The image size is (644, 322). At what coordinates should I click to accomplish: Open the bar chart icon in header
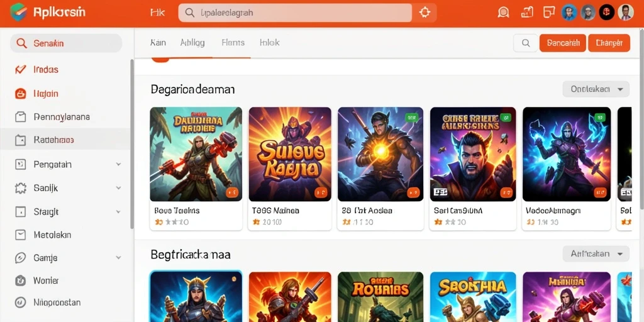(x=526, y=13)
